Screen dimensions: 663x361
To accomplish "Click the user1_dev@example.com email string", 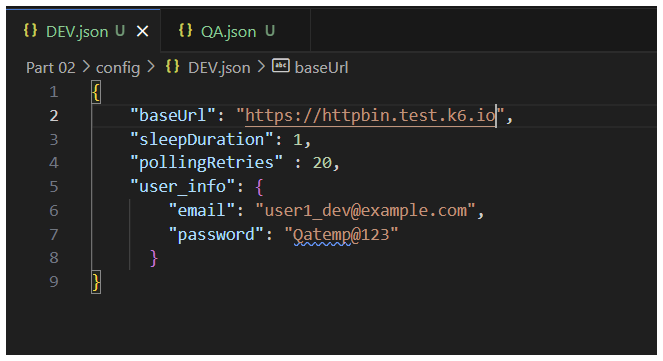I will pos(366,211).
